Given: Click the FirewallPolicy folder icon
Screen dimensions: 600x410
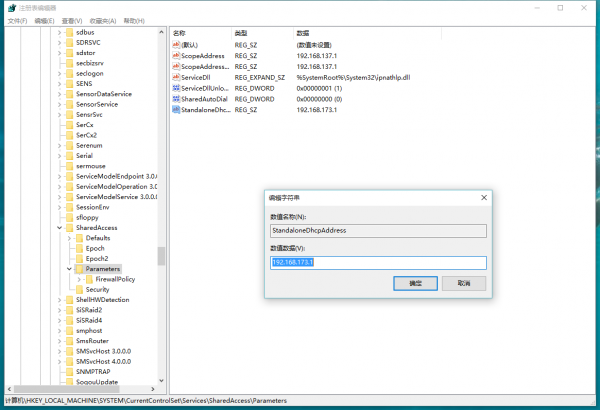Looking at the screenshot, I should 89,279.
